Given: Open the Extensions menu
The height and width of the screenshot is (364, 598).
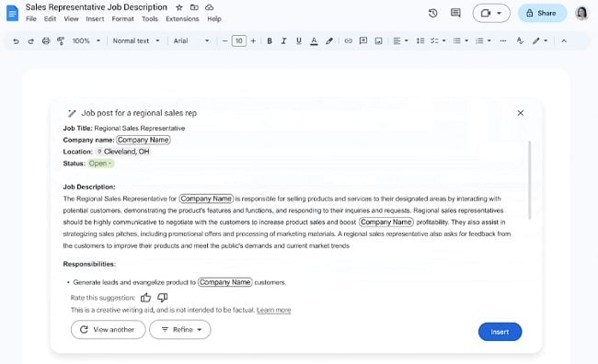Looking at the screenshot, I should (x=182, y=18).
